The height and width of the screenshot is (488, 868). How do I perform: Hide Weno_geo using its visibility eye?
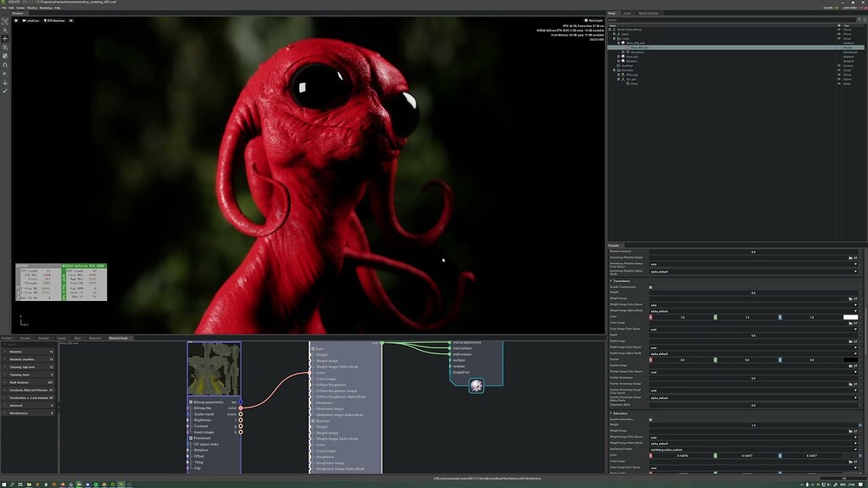(x=838, y=75)
